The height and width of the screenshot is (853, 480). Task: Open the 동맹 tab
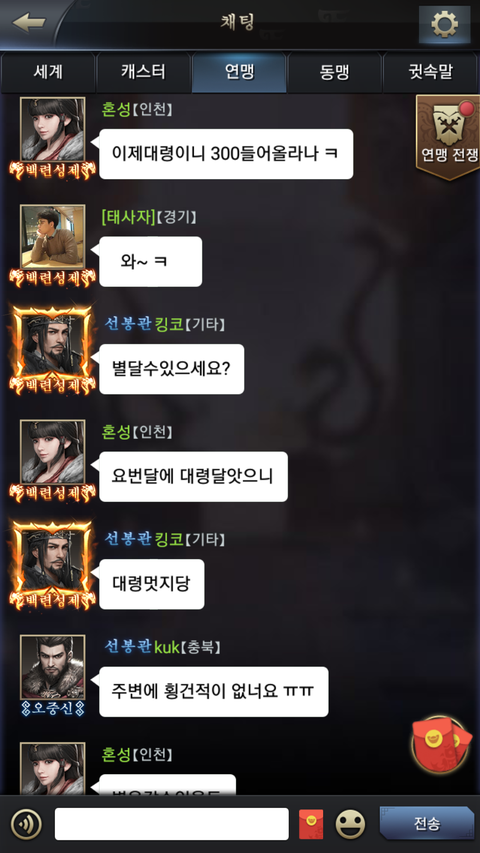(334, 72)
